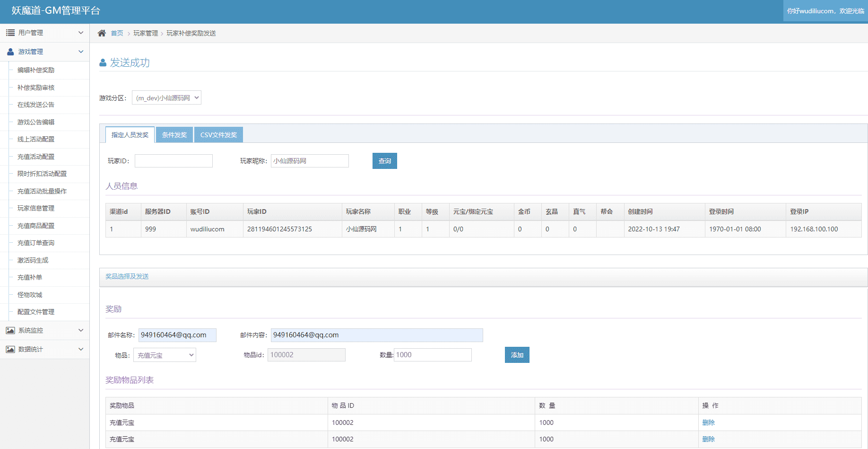
Task: Click 删除 link in second reward row
Action: point(708,439)
